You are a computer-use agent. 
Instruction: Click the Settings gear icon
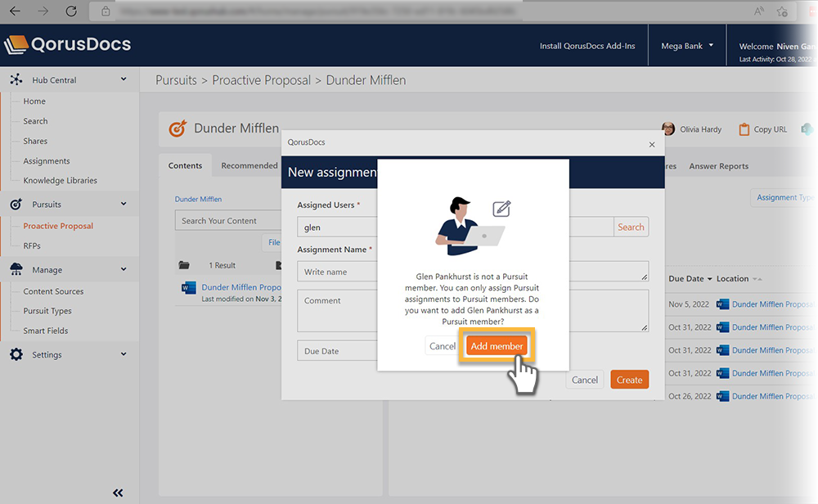click(16, 355)
